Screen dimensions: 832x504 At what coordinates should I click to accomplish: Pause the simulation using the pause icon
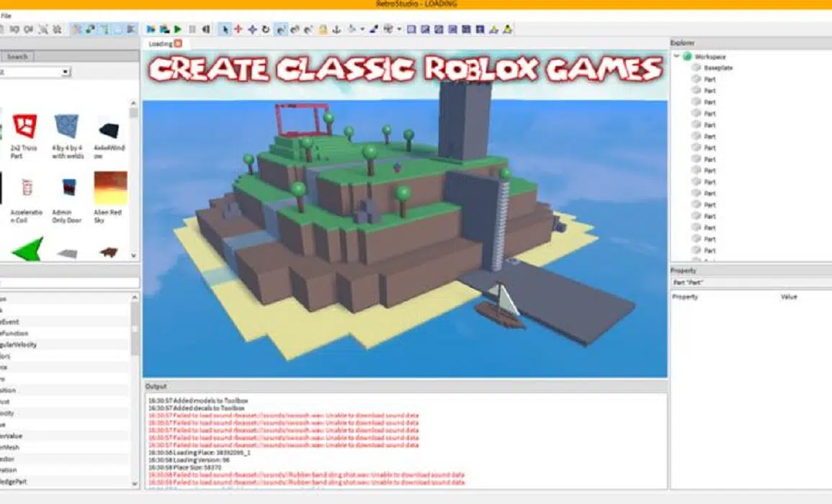192,30
